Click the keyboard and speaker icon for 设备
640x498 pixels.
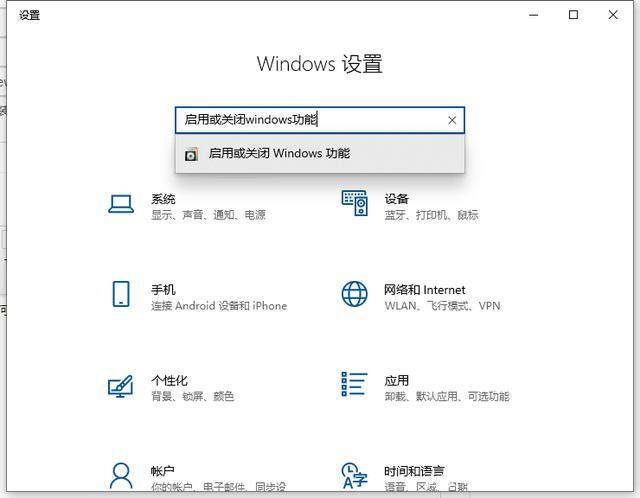355,204
